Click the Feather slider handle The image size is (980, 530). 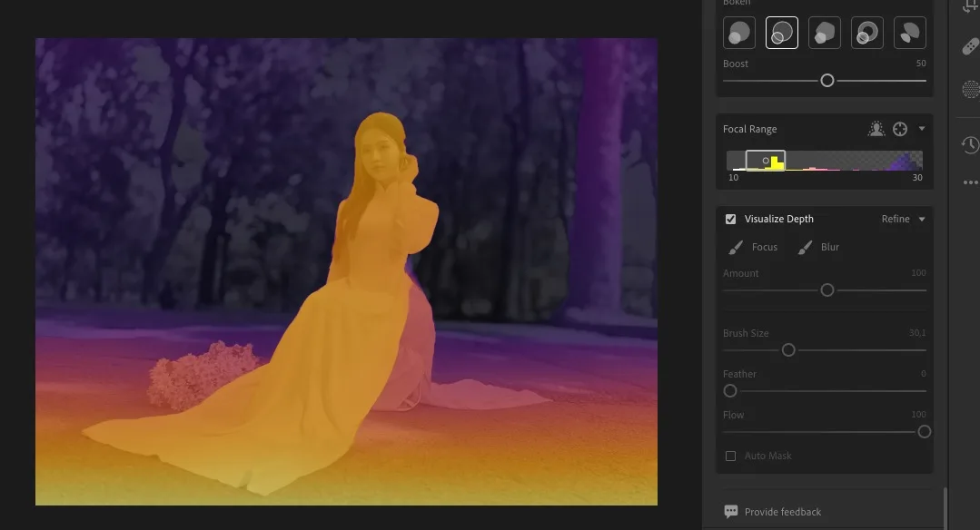pyautogui.click(x=730, y=391)
